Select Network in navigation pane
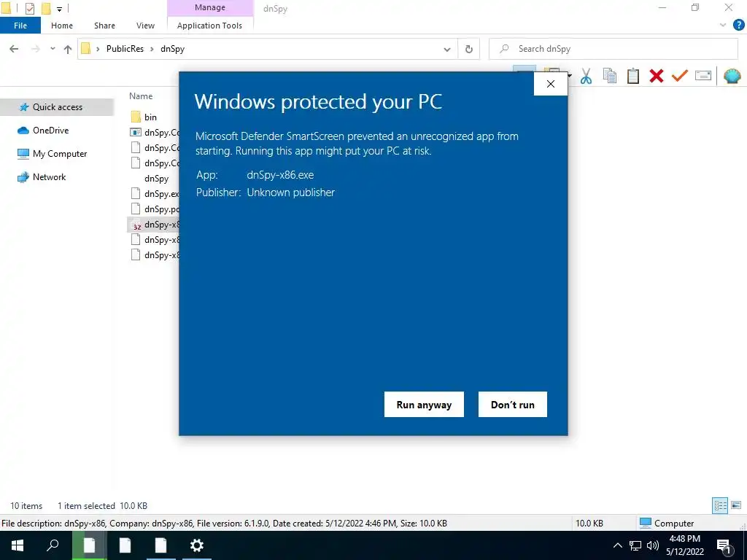This screenshot has width=747, height=560. tap(49, 177)
